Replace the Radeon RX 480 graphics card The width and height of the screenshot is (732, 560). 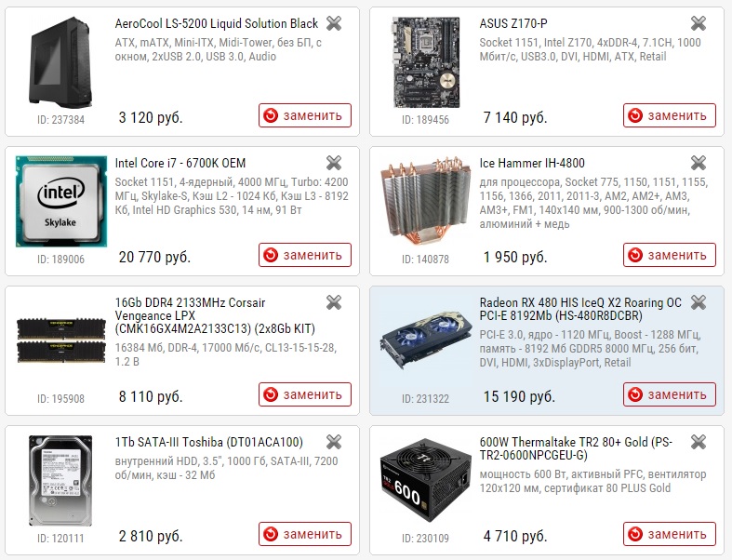(670, 394)
